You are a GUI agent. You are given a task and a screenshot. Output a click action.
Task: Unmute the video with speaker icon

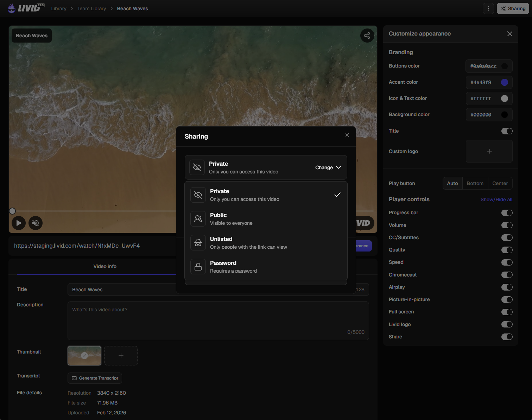tap(36, 223)
